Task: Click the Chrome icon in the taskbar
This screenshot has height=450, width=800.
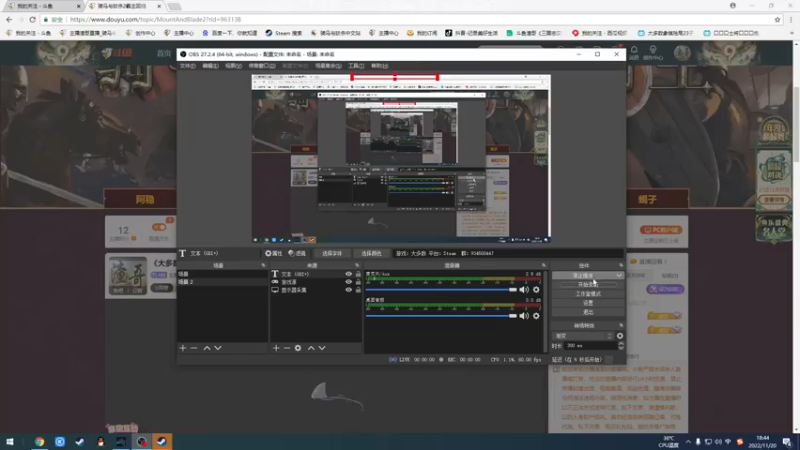Action: click(39, 441)
